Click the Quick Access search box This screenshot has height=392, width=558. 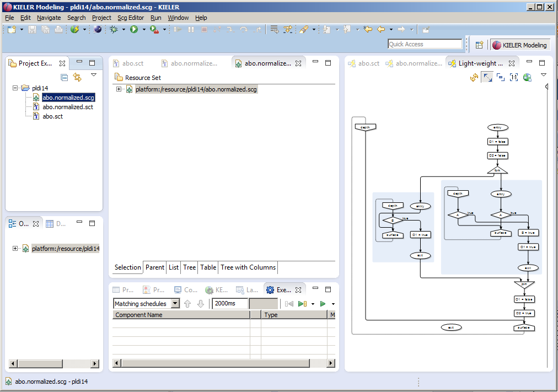click(x=425, y=44)
